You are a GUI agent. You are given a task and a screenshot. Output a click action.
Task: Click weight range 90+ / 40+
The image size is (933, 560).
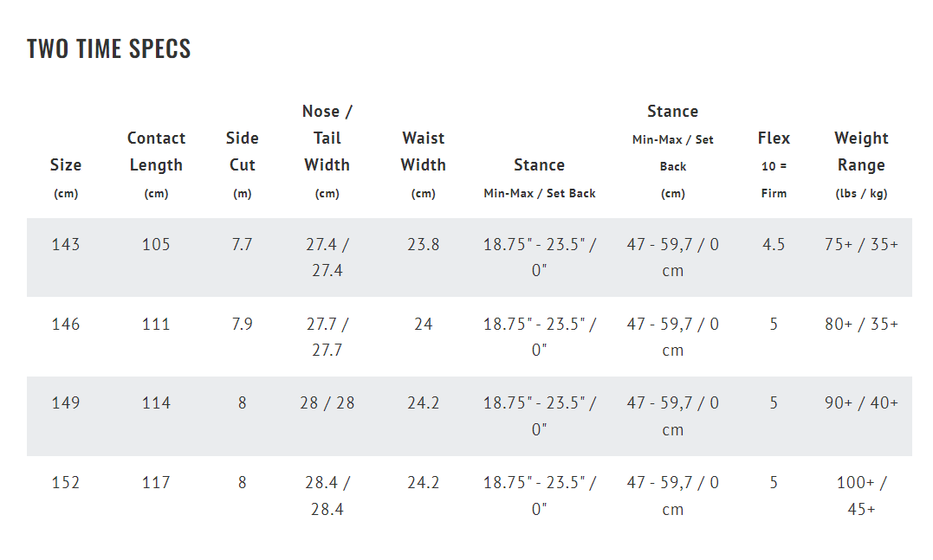[x=861, y=403]
